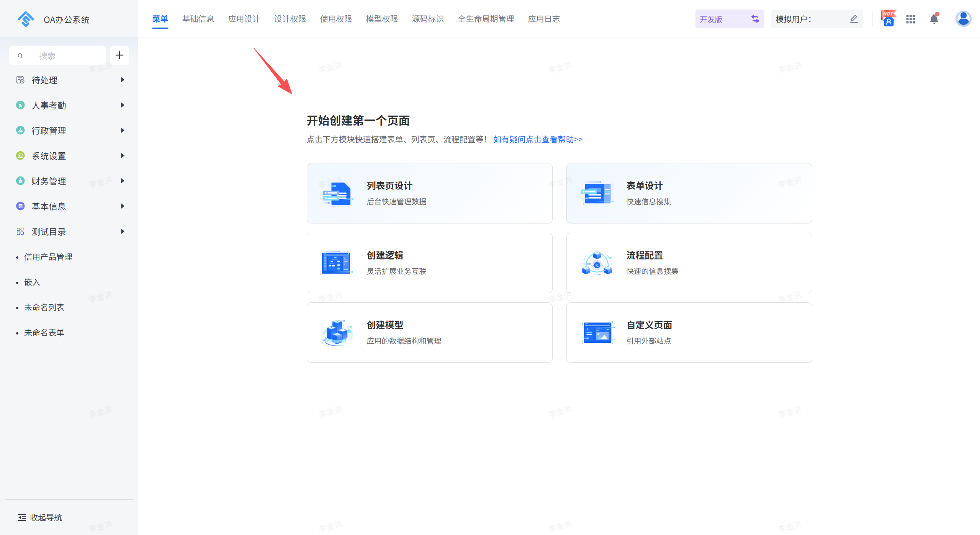Open the 如有疑问点击查看帮助 link
The image size is (980, 535).
[538, 139]
